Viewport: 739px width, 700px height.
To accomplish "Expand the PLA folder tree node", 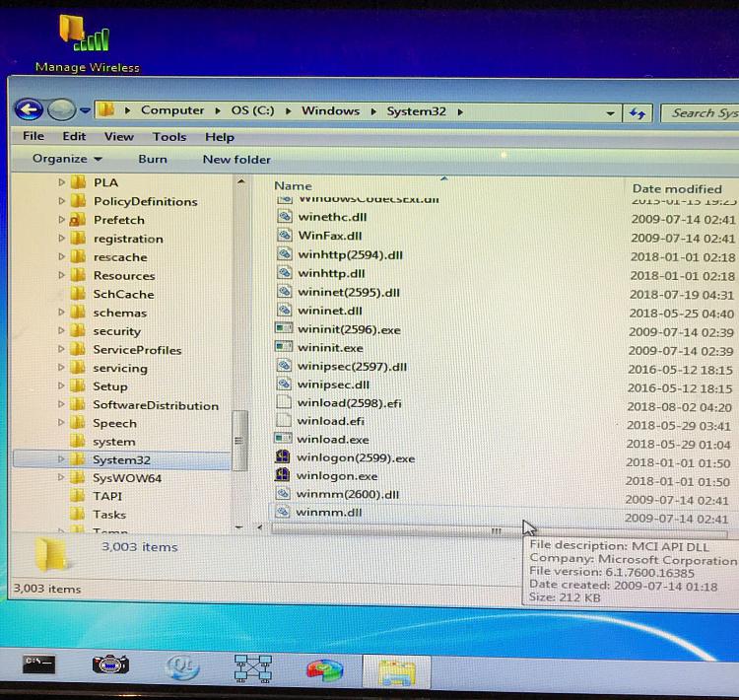I will point(61,181).
